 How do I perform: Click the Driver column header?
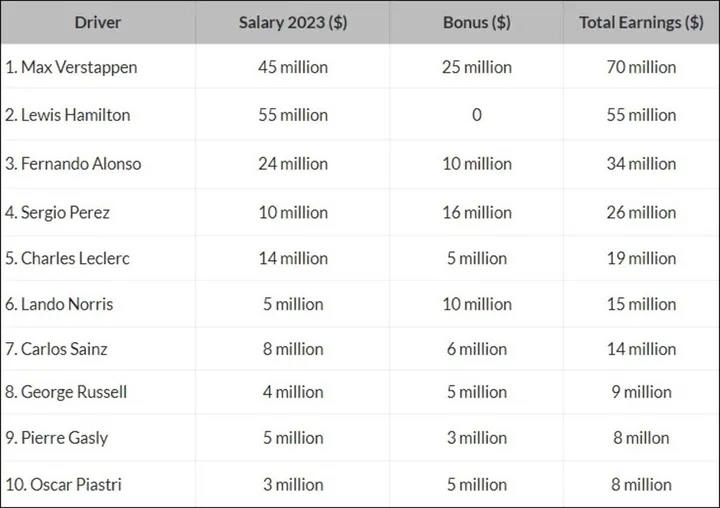coord(98,23)
